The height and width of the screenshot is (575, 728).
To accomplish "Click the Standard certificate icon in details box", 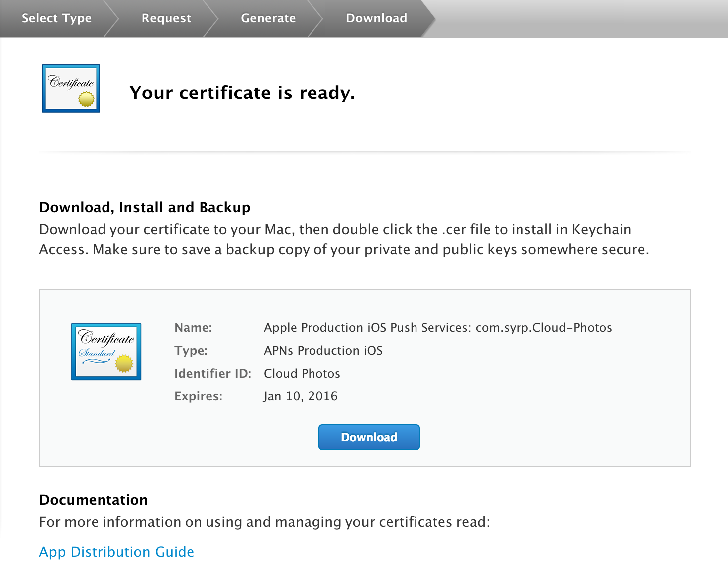I will tap(106, 352).
